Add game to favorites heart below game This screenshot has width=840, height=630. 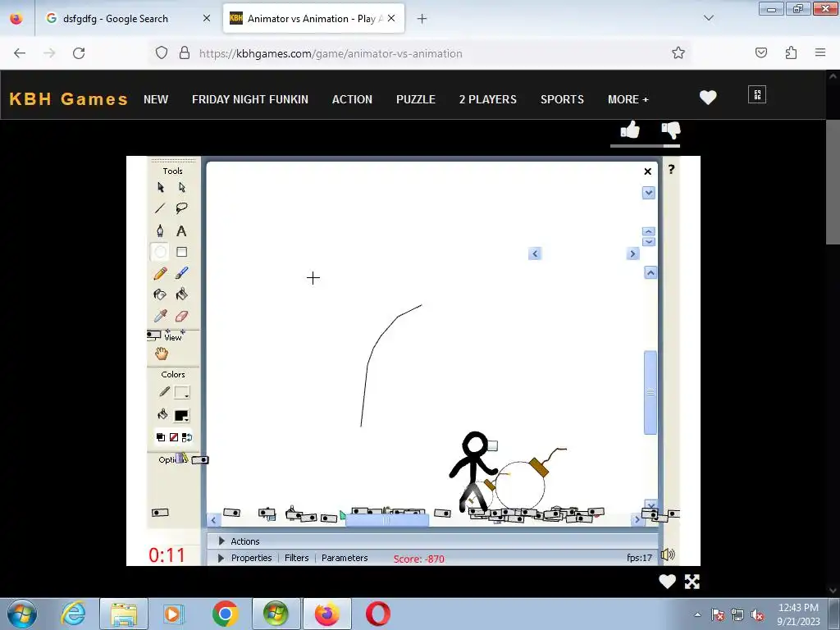(x=667, y=582)
